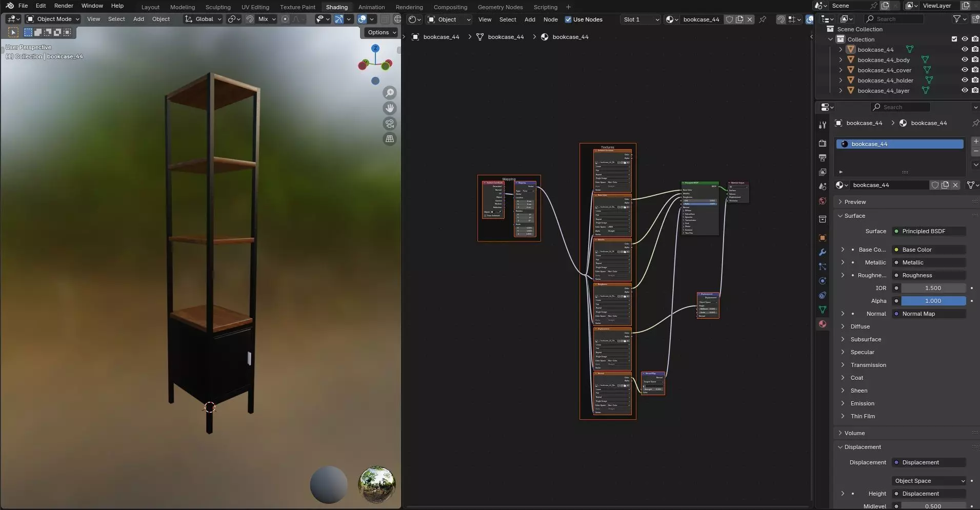Switch to the Geometry Nodes workspace tab

point(500,7)
